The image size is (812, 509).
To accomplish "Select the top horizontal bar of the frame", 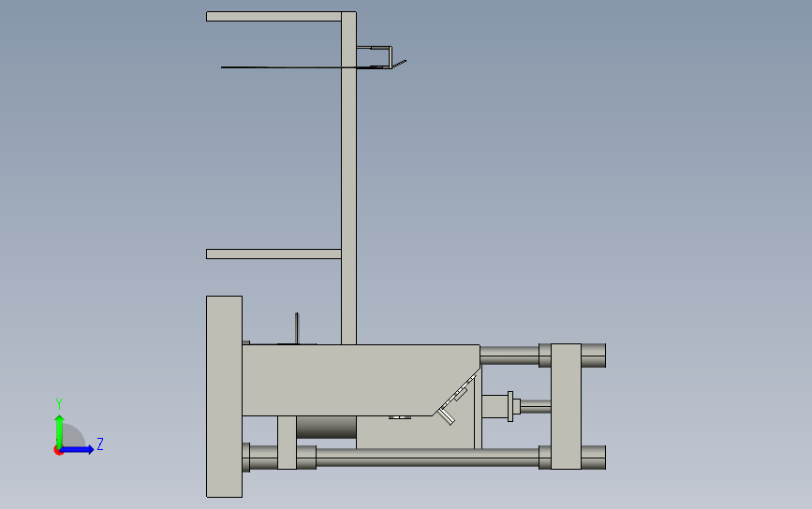I will click(273, 17).
